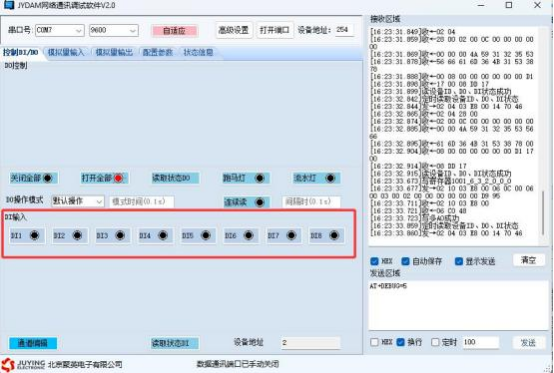Click the 设备地址 field showing 254
Screen dimensions: 554x373
344,30
